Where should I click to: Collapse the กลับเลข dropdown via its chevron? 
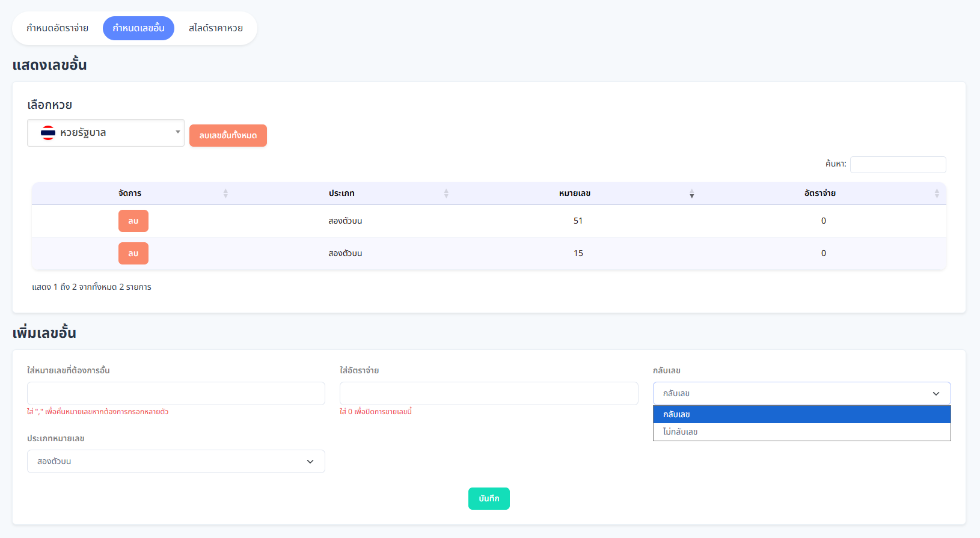[x=936, y=394]
